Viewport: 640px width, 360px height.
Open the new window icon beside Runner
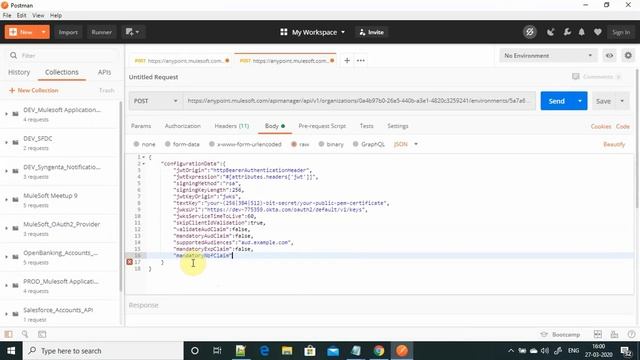133,32
